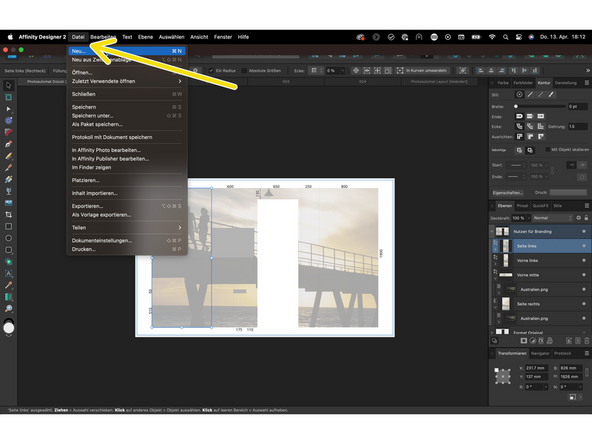This screenshot has height=444, width=592.
Task: Click In Kurven umwandeln button
Action: pos(422,71)
